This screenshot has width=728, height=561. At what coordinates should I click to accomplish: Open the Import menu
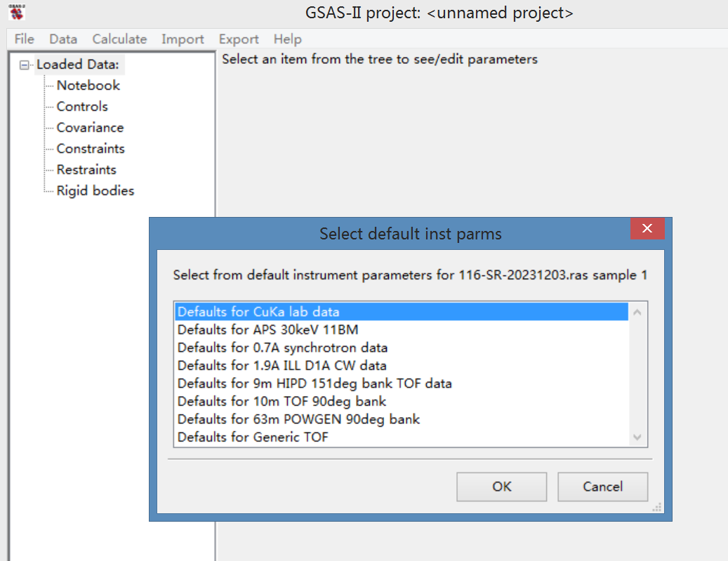pos(183,39)
